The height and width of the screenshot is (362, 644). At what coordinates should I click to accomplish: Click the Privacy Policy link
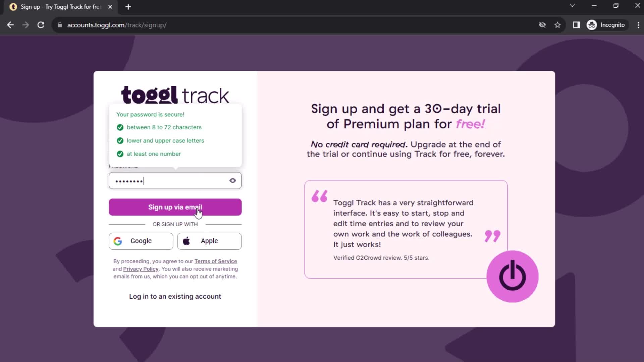tap(141, 269)
